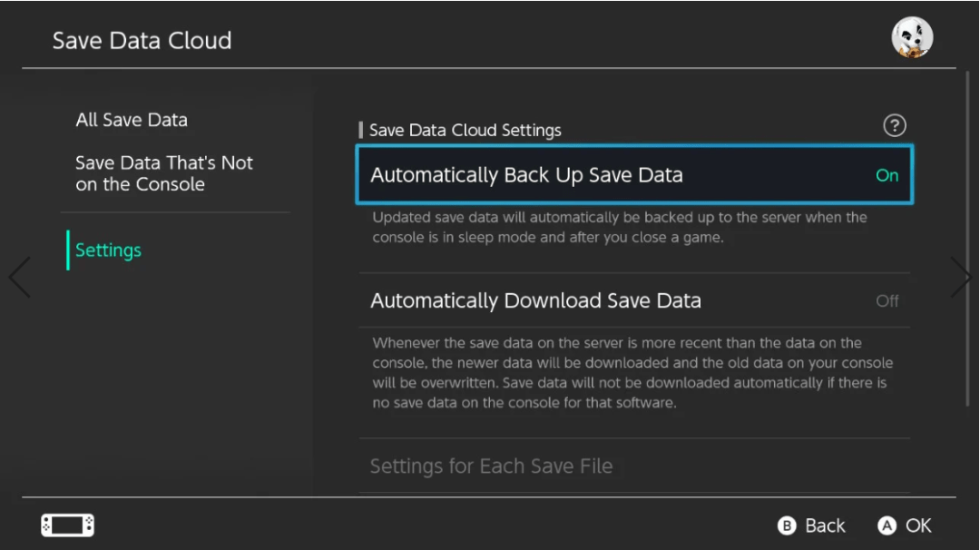Select All Save Data in sidebar
Screen dimensions: 980x550
[132, 120]
